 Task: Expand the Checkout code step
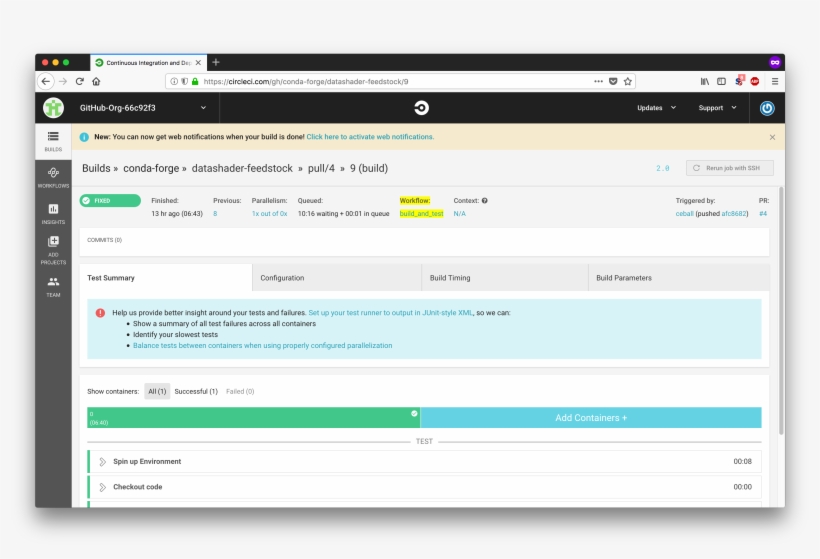pos(137,487)
